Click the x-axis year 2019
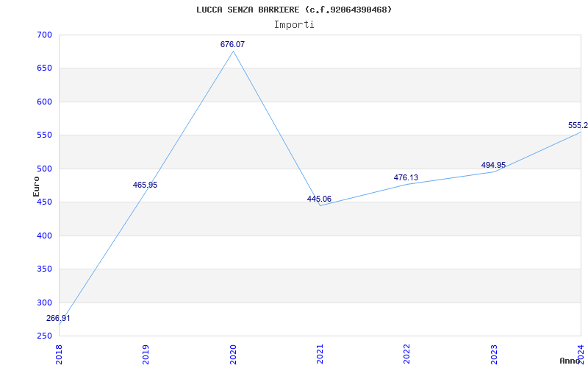Image resolution: width=588 pixels, height=368 pixels. (x=146, y=355)
